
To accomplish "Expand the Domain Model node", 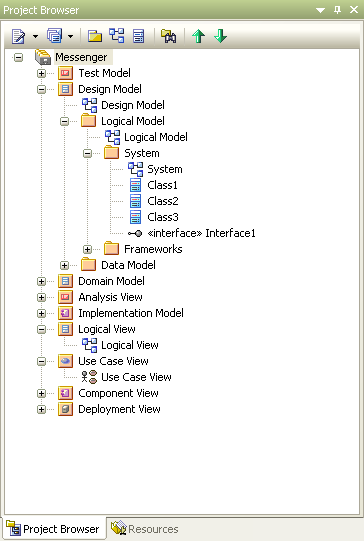I will click(41, 282).
